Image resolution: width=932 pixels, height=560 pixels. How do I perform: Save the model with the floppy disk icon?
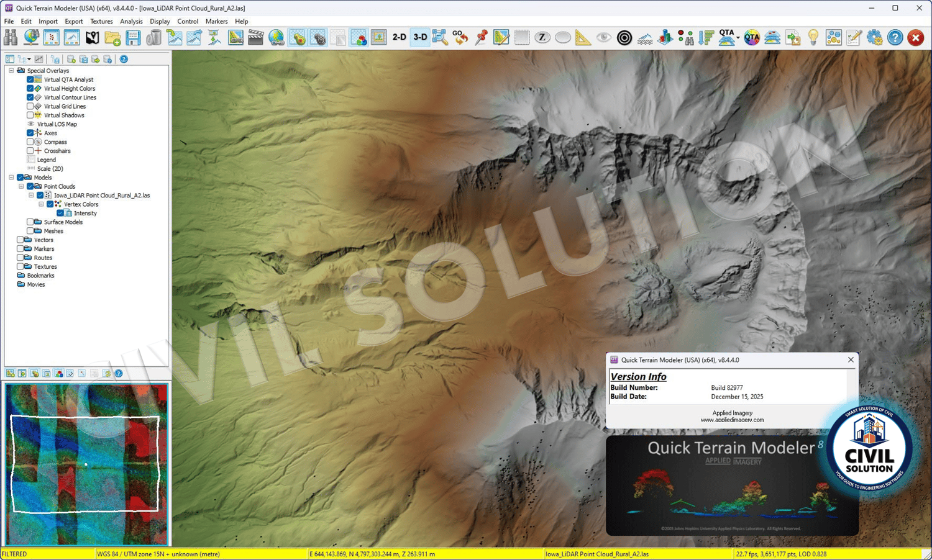(133, 38)
